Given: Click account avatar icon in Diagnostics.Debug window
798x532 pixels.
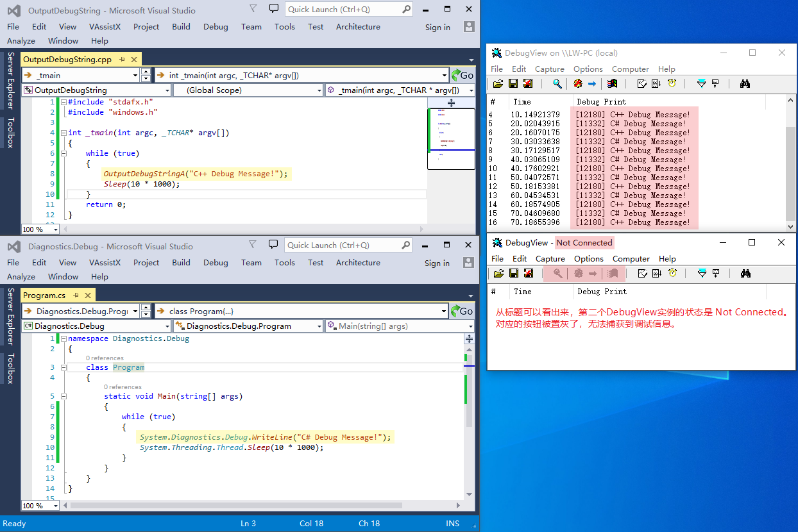Looking at the screenshot, I should click(x=469, y=263).
